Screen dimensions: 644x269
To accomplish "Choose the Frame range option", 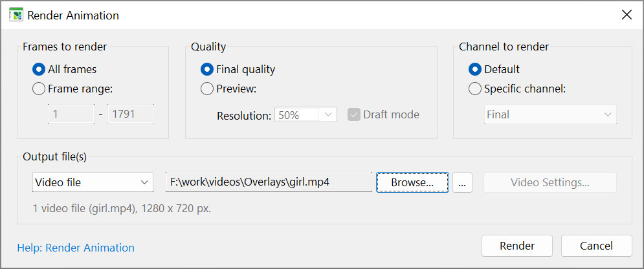I will 39,89.
